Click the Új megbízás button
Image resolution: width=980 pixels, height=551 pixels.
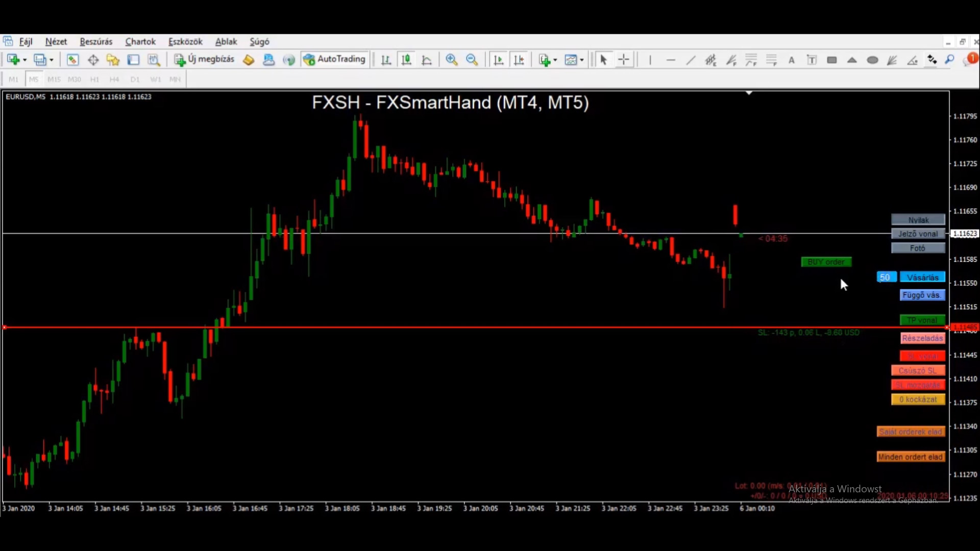pyautogui.click(x=204, y=59)
